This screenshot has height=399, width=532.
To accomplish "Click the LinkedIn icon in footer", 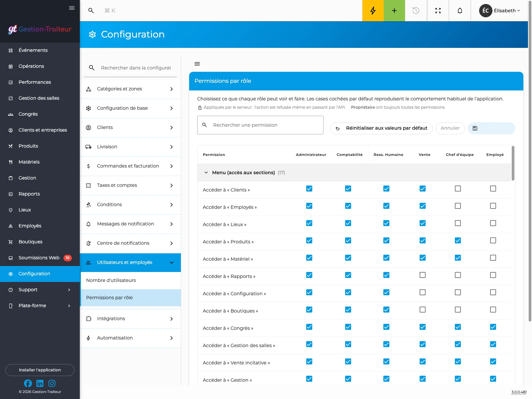I will coord(40,383).
